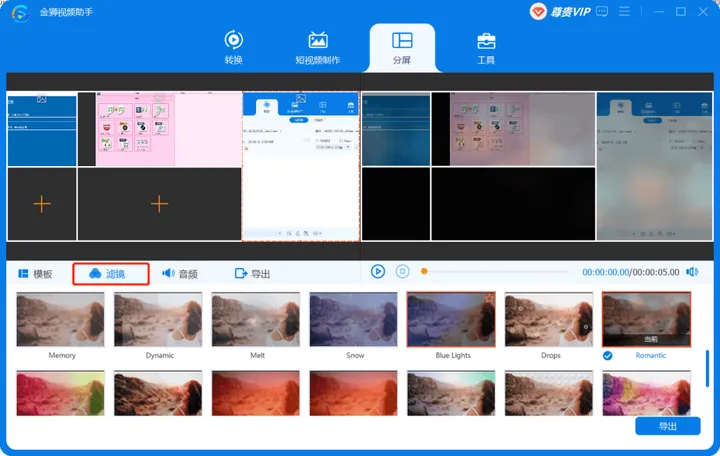Choose the fifth filter in the second row
720x456 pixels.
point(451,393)
